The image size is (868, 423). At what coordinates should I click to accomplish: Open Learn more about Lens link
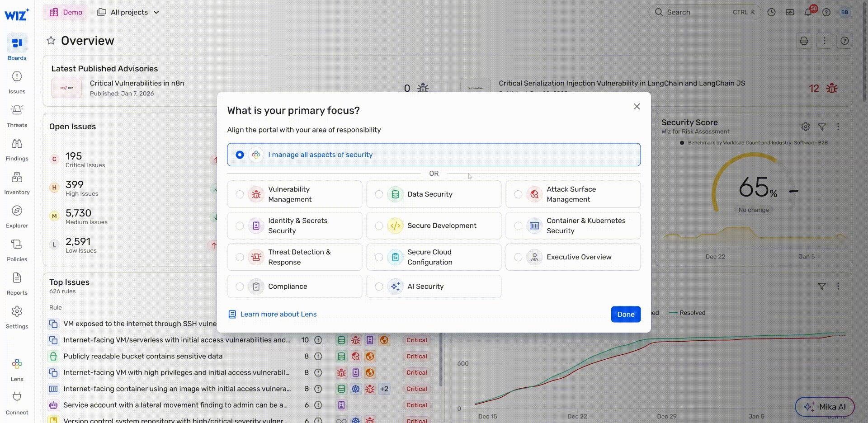click(273, 314)
